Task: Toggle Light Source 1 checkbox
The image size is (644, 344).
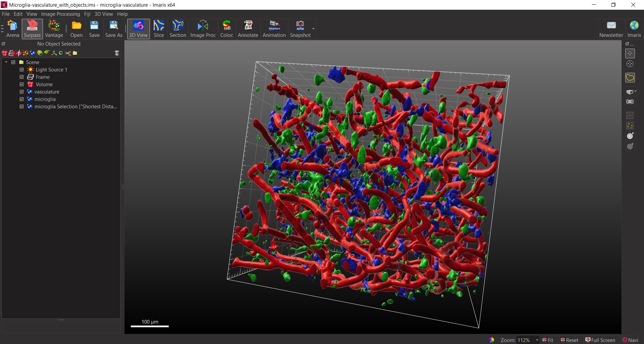Action: [22, 70]
